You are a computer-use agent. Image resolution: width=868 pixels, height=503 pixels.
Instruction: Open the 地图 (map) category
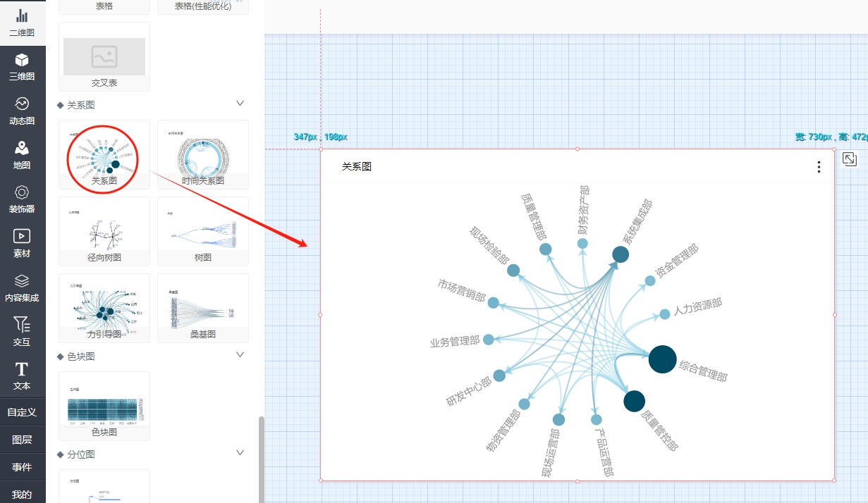[23, 156]
